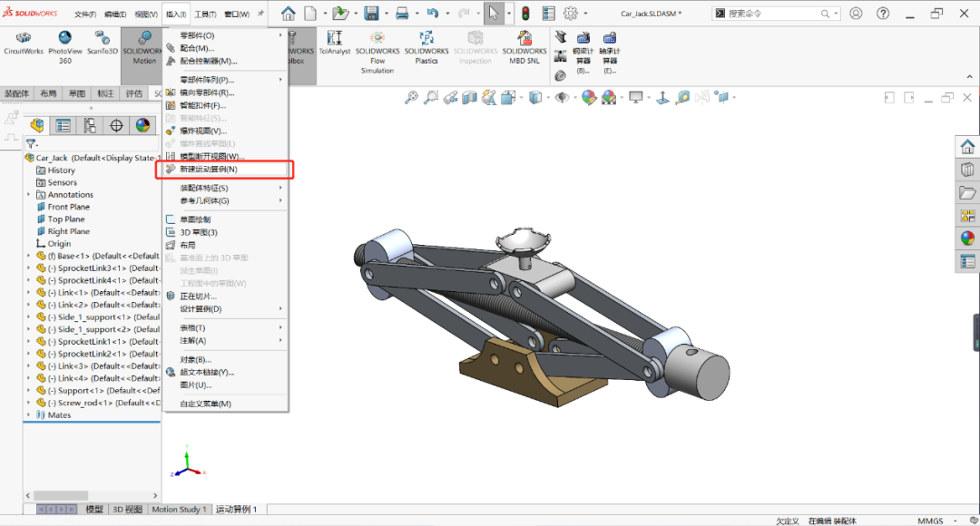
Task: Print the current document
Action: [x=402, y=13]
